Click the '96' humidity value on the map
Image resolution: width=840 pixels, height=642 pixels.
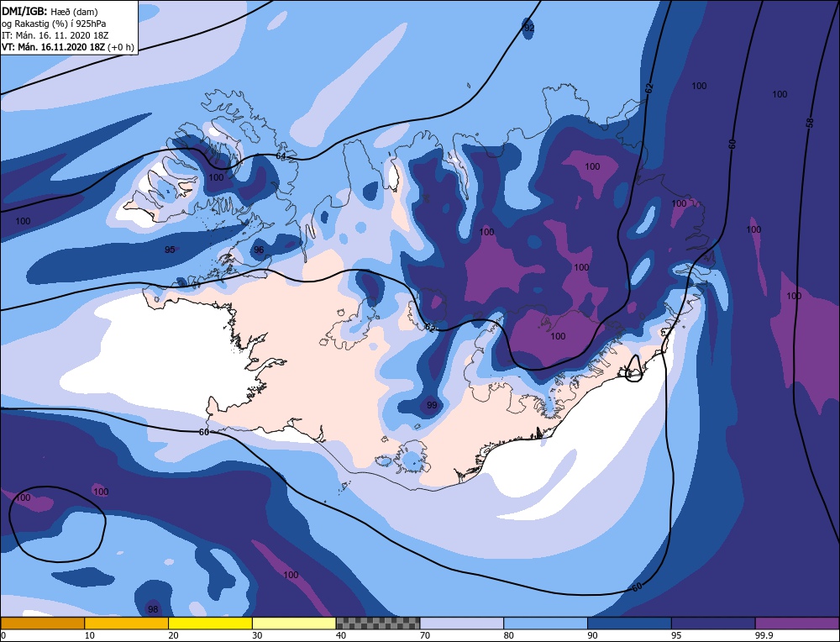click(259, 250)
